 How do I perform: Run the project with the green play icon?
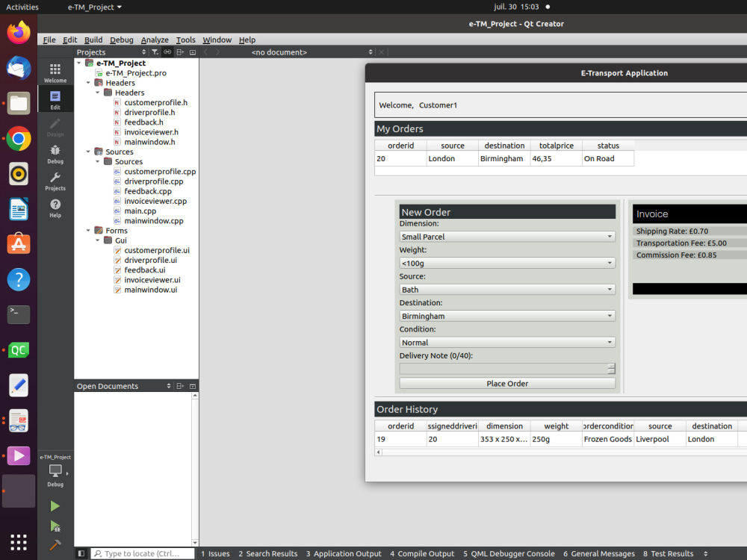pyautogui.click(x=55, y=505)
